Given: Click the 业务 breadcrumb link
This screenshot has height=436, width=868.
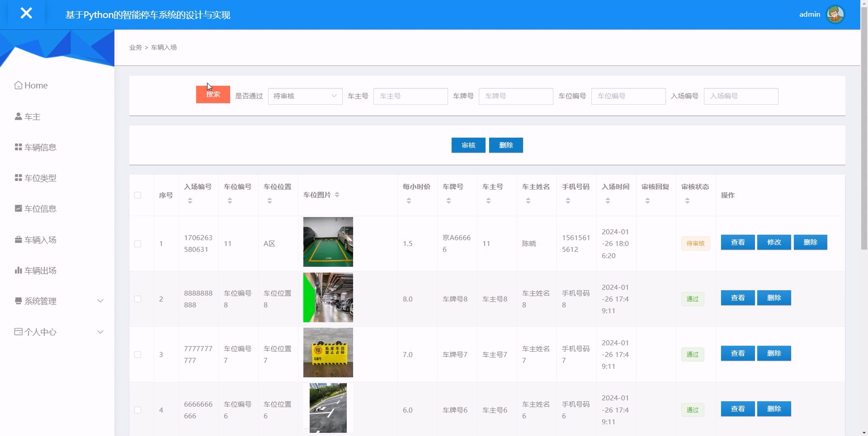Looking at the screenshot, I should [136, 47].
